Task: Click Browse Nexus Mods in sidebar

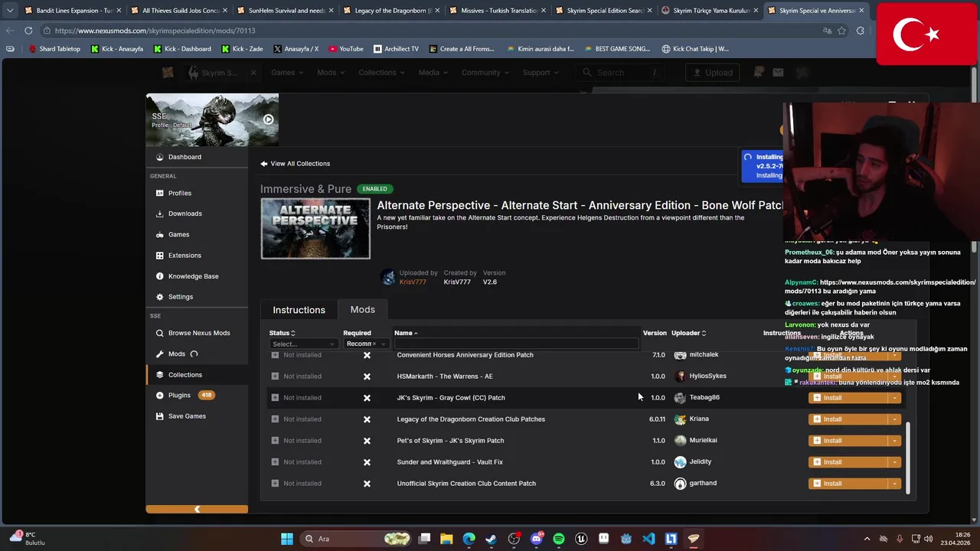Action: [199, 333]
